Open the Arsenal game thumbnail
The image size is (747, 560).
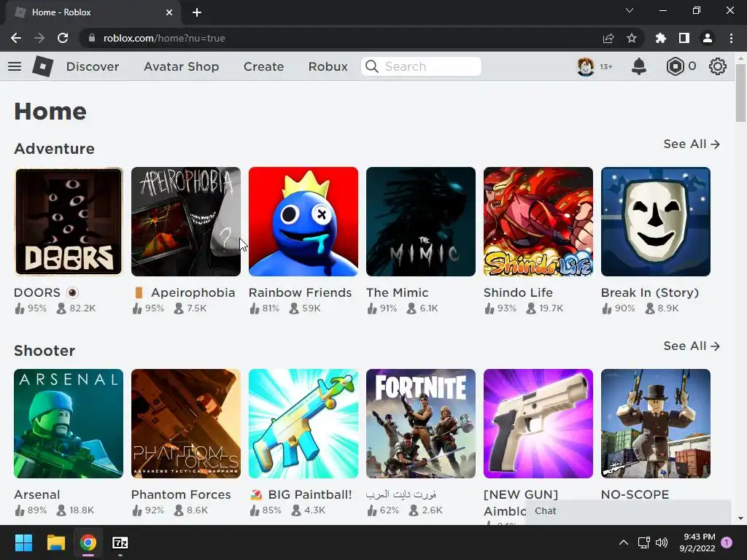click(x=69, y=424)
